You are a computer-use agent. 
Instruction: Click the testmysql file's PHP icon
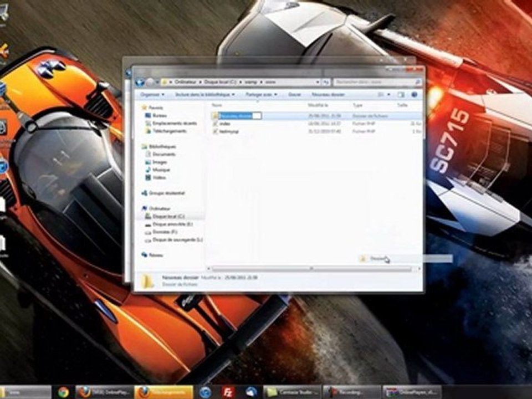tap(215, 131)
